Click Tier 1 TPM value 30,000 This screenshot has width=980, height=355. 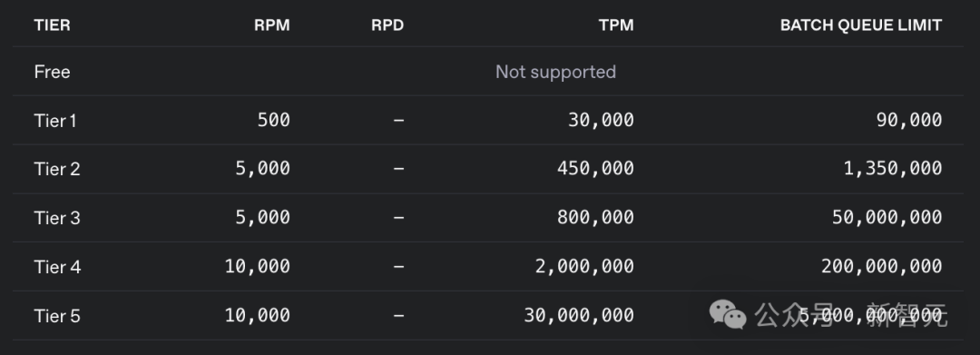coord(601,119)
